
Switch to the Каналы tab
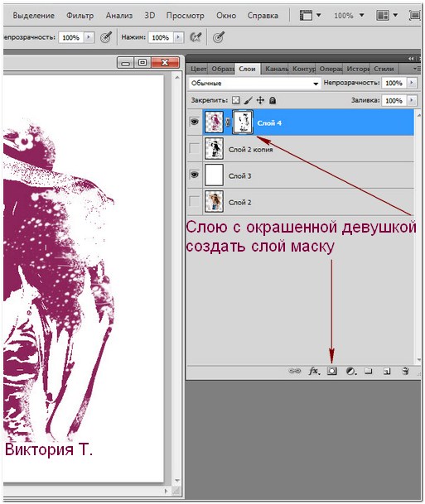[x=276, y=69]
